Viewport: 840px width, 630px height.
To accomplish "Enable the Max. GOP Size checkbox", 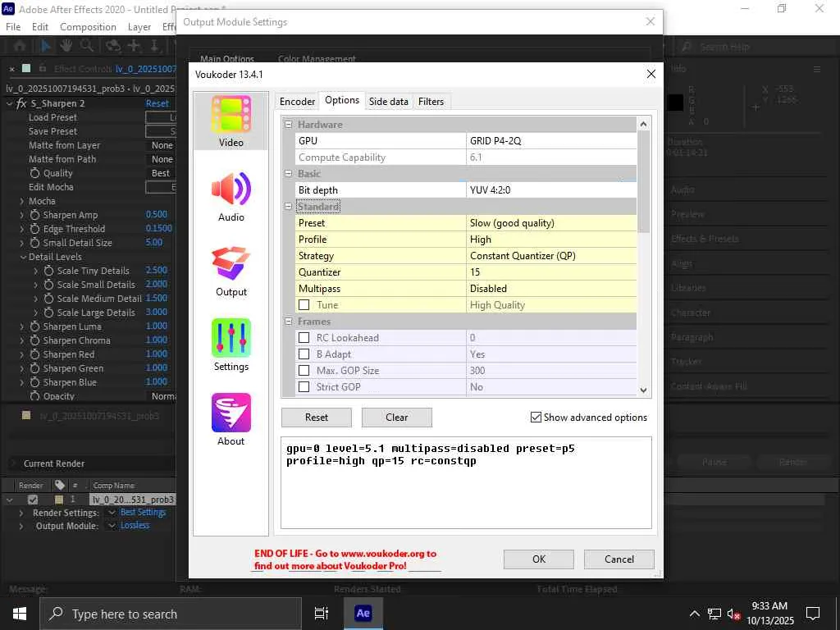I will [304, 370].
